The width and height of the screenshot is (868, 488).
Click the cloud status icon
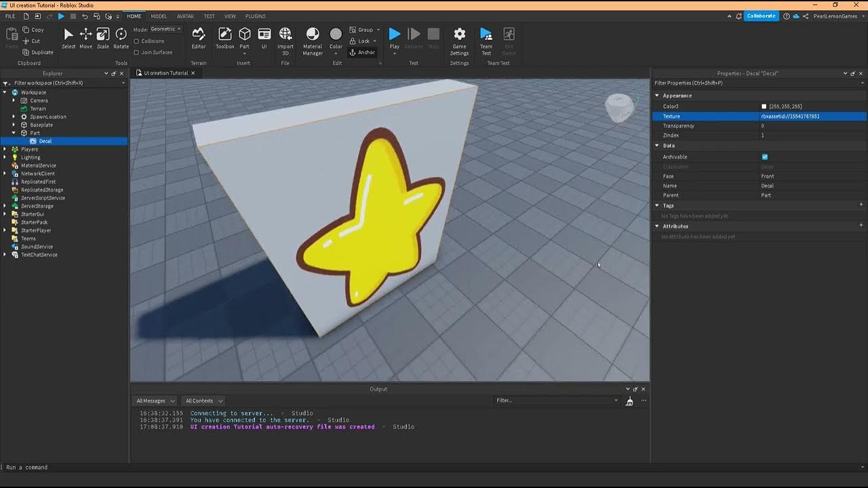click(x=795, y=16)
